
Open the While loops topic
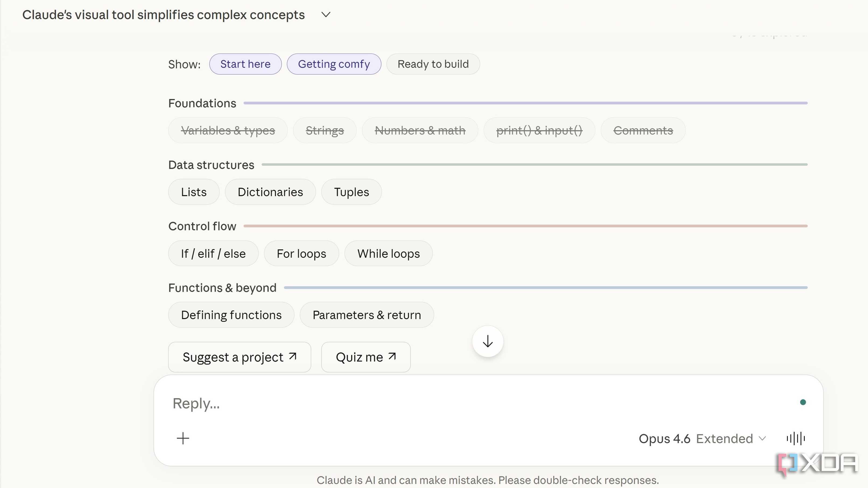pos(388,254)
